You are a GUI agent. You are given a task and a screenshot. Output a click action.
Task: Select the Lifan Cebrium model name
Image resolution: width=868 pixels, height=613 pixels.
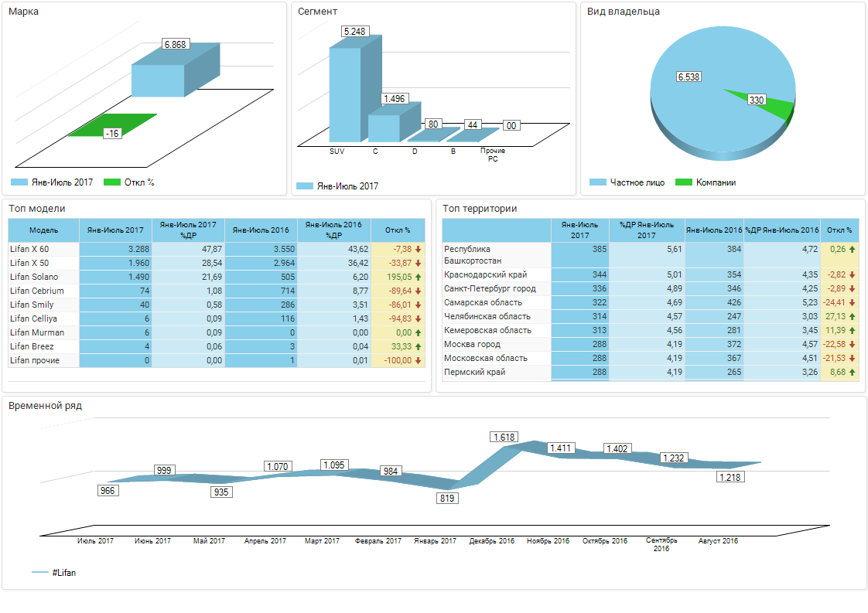pos(37,291)
